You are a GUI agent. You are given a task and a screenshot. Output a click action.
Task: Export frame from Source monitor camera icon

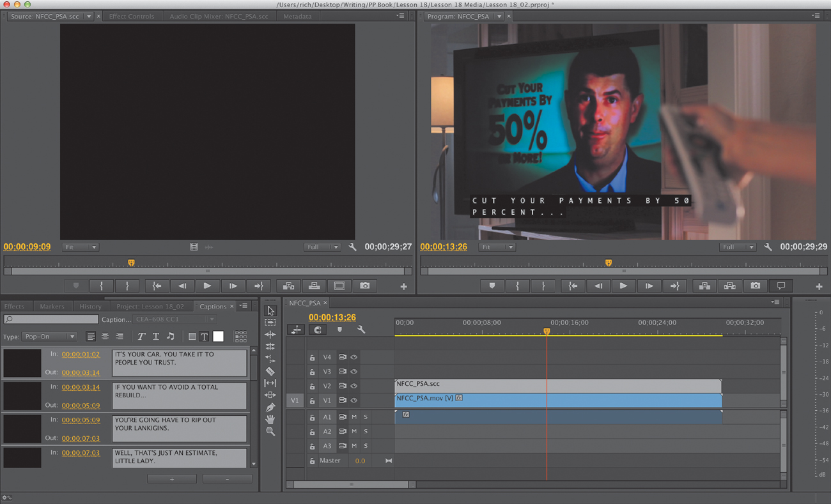[364, 286]
